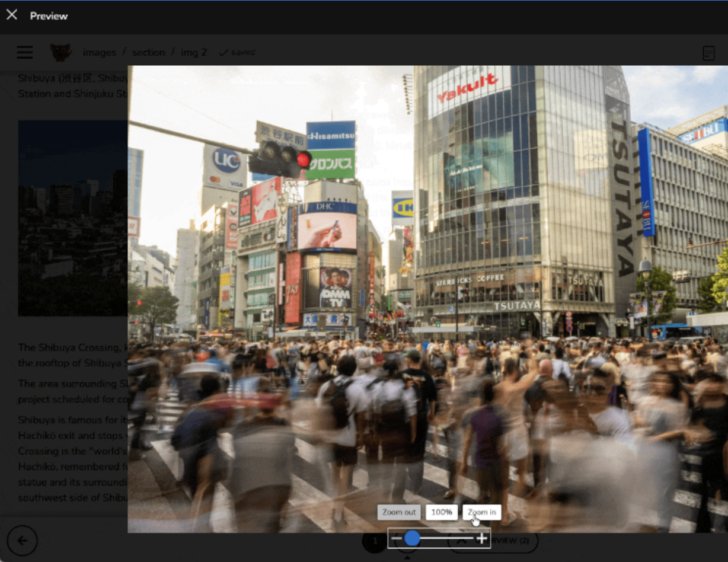Click the animal logo icon in breadcrumb bar
Image resolution: width=728 pixels, height=562 pixels.
pos(60,52)
